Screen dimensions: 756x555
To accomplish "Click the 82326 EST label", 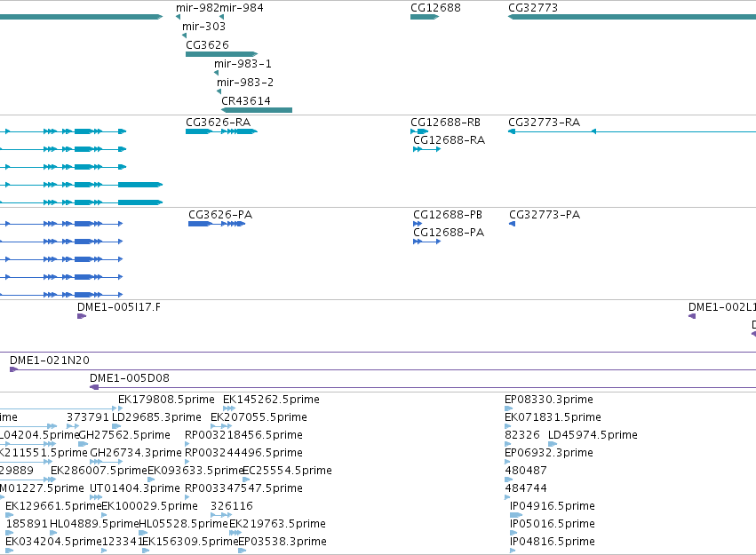I will tap(522, 435).
